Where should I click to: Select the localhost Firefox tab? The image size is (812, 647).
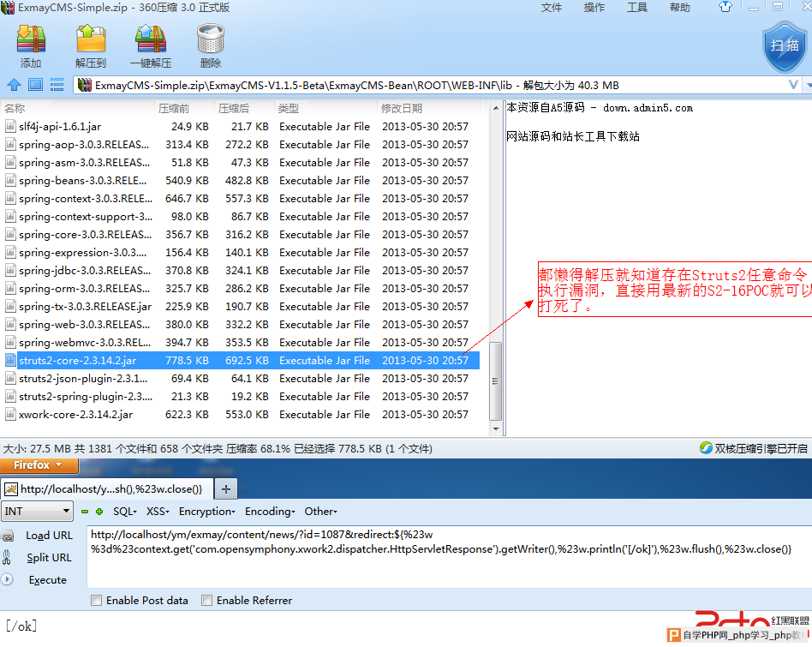click(108, 489)
